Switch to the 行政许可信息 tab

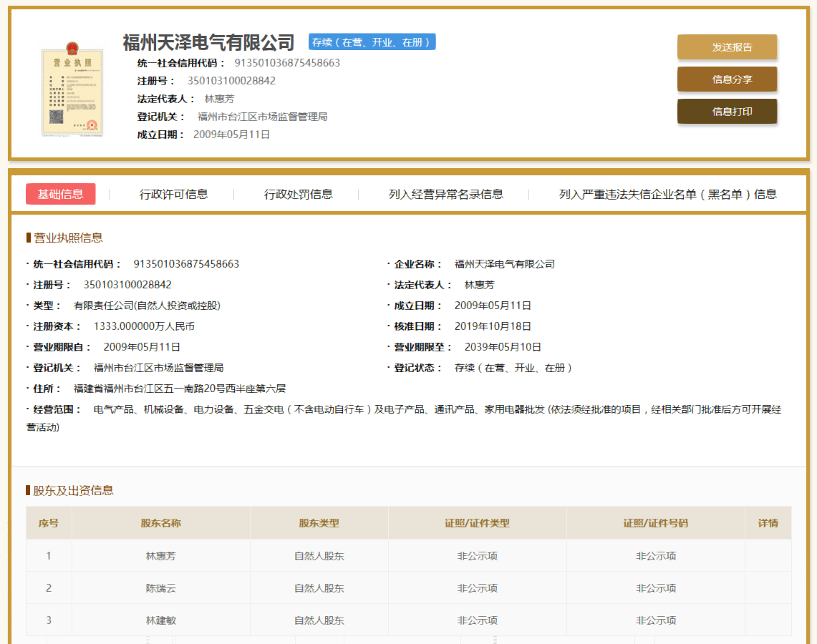point(173,194)
